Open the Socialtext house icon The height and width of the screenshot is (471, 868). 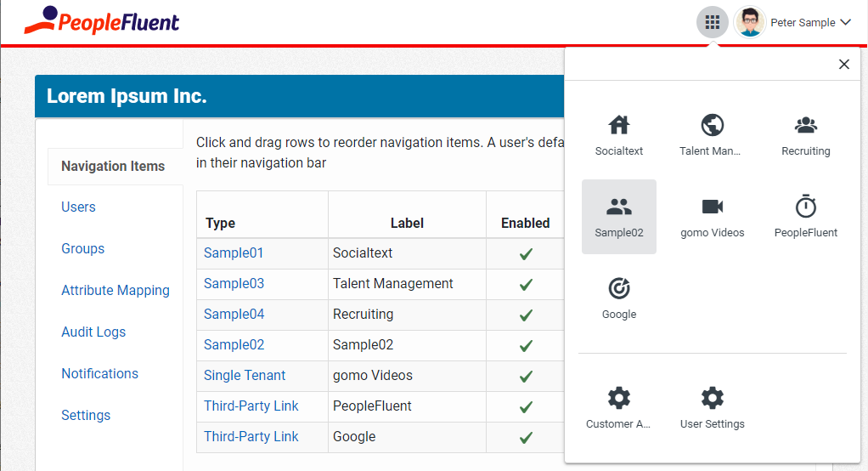(619, 125)
